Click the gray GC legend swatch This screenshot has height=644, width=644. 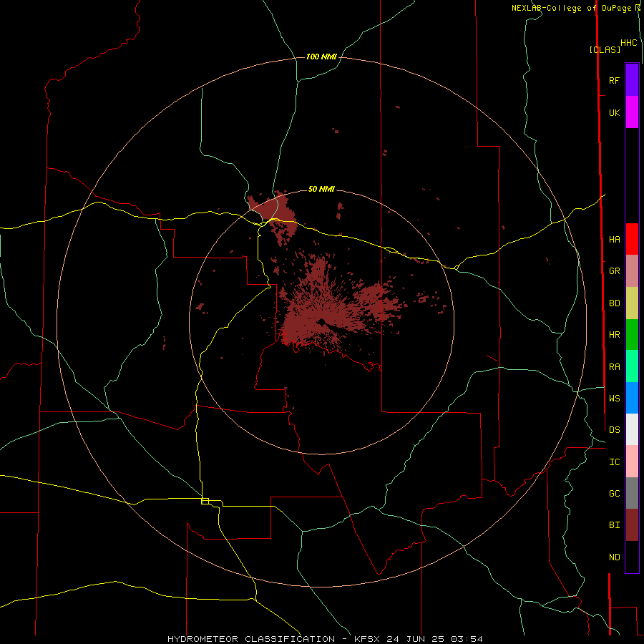[632, 493]
